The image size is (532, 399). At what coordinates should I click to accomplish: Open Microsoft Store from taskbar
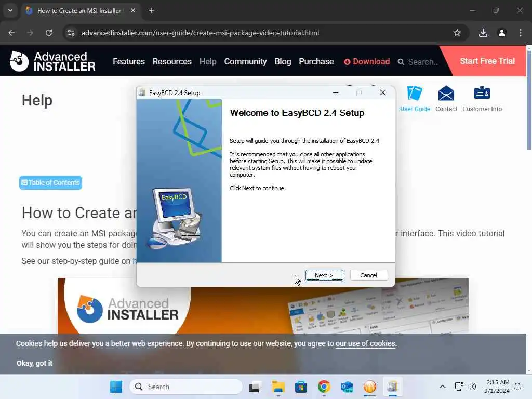[x=301, y=387]
